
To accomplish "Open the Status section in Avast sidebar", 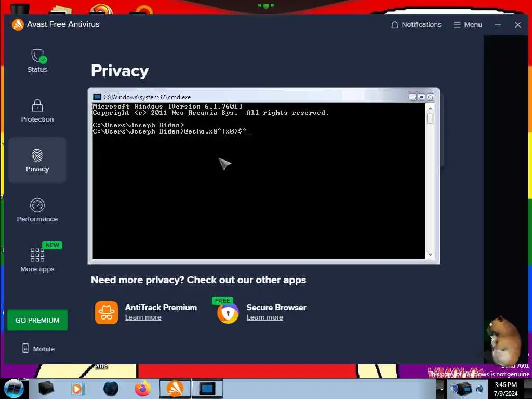I will 37,61.
